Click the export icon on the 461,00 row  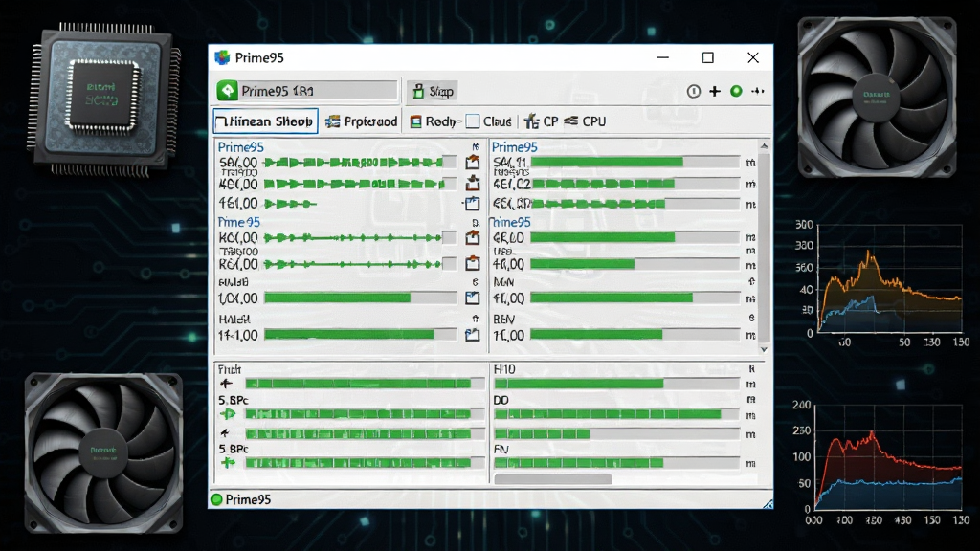pos(473,203)
